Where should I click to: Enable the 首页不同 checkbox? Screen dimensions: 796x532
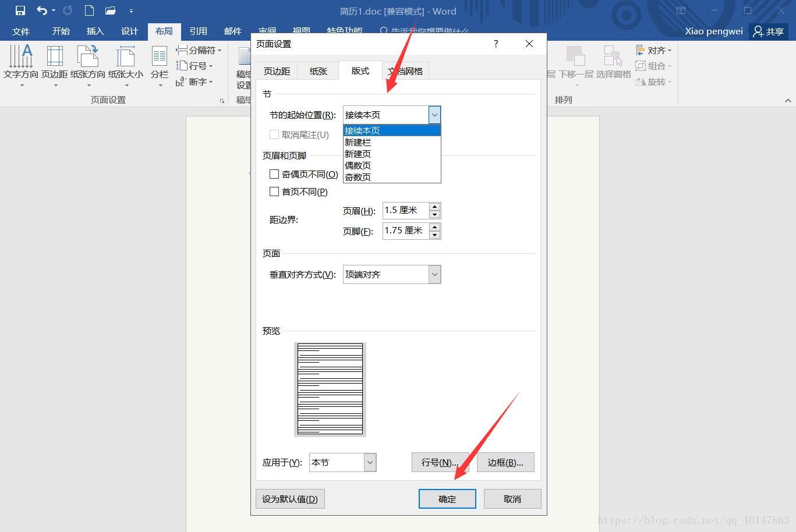[x=274, y=191]
